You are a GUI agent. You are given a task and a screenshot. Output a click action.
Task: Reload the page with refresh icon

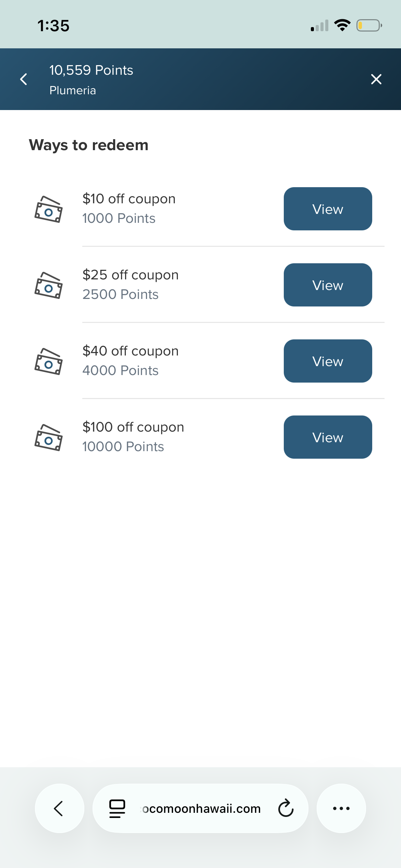(x=285, y=808)
